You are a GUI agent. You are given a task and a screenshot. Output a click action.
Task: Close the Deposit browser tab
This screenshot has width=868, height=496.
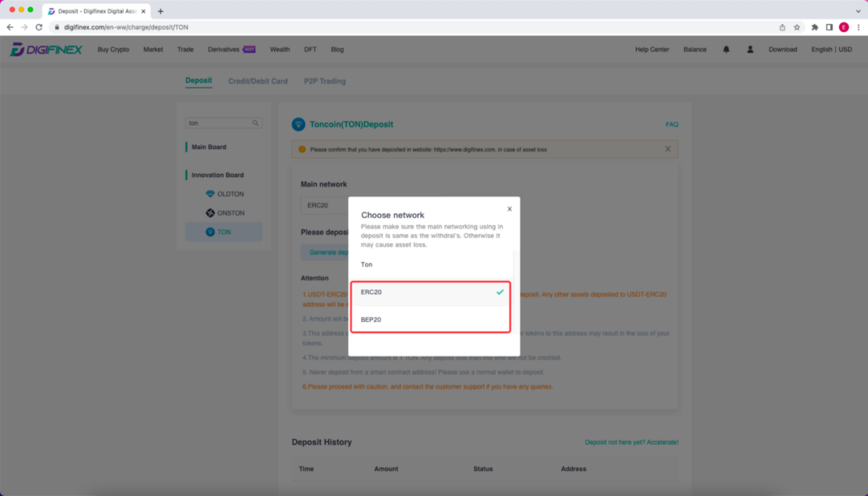tap(143, 11)
